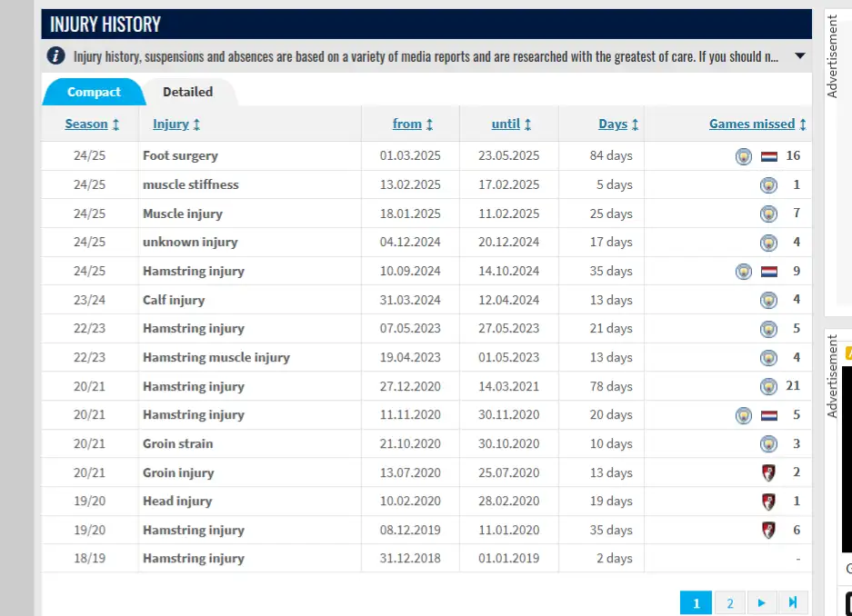Go to next page arrow

click(761, 602)
